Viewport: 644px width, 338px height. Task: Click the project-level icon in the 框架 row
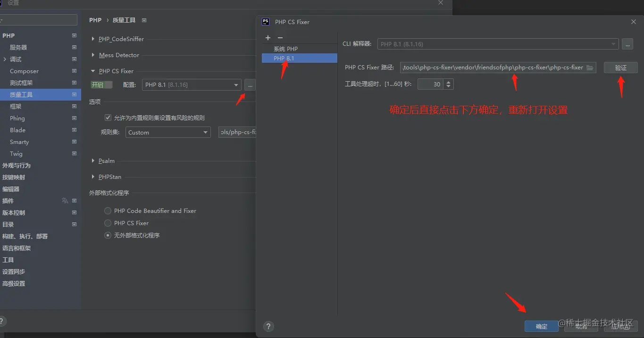[x=74, y=106]
